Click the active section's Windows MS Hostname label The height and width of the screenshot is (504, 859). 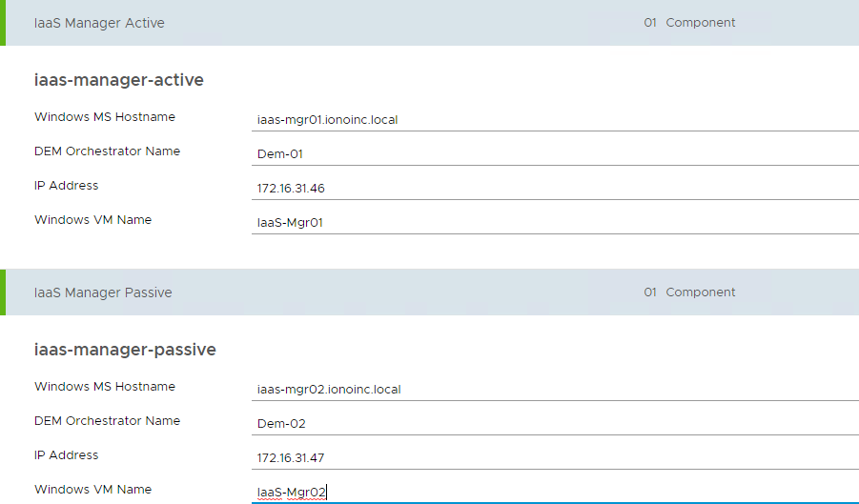[x=105, y=117]
